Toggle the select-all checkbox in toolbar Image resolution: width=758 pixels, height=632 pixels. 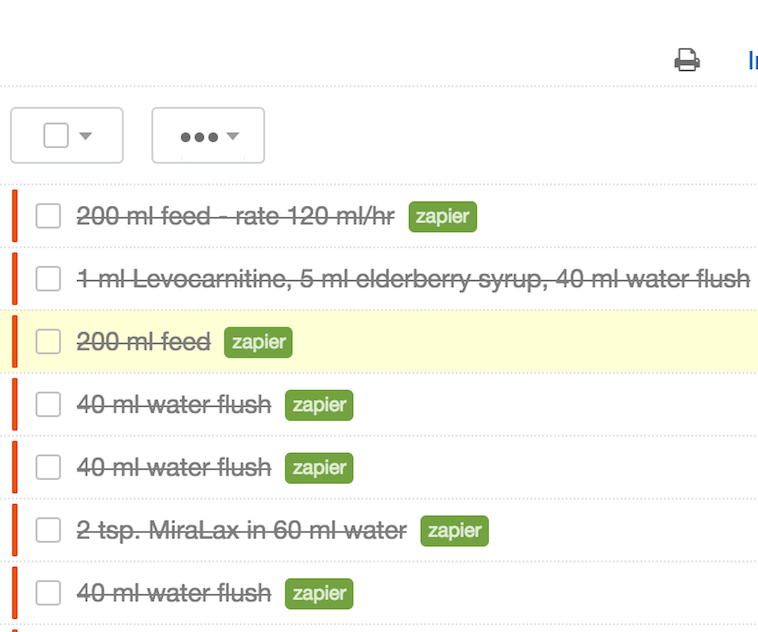click(56, 135)
